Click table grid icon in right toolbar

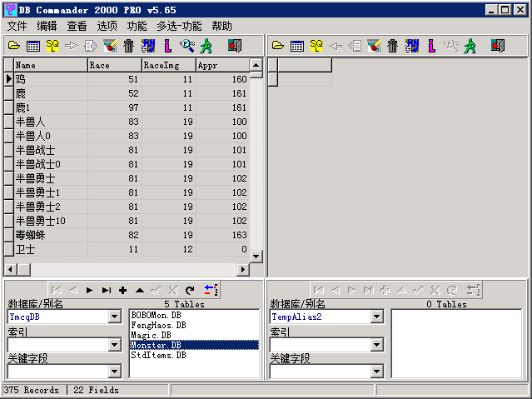297,46
